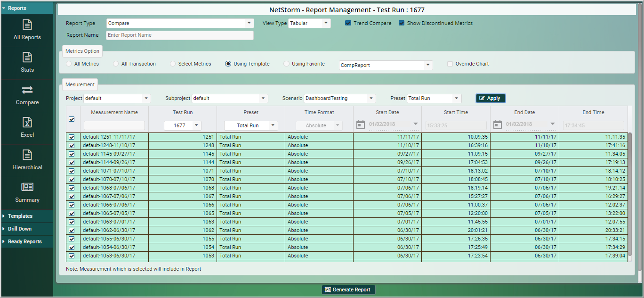
Task: Click End Time cell 20:33:21
Action: [x=593, y=230]
